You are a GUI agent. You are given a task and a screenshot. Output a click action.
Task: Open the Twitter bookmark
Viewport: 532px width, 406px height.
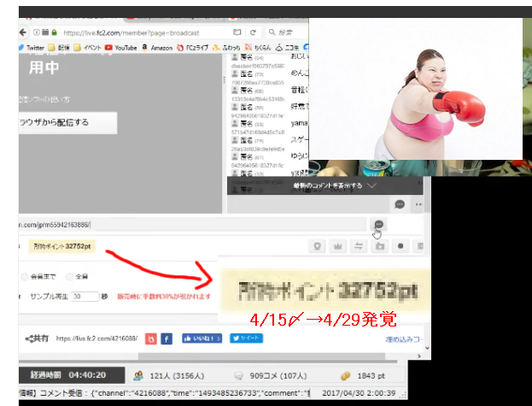pos(32,48)
